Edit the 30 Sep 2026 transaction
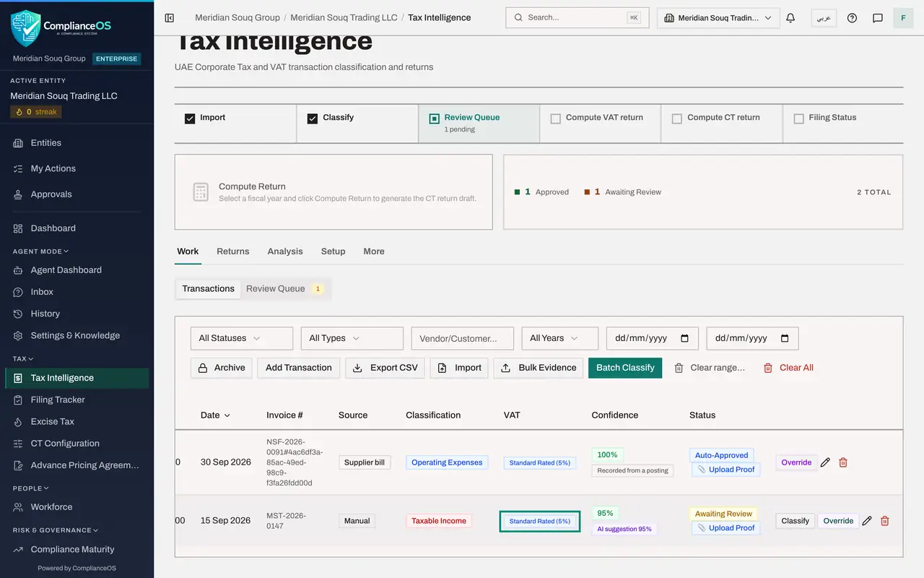The width and height of the screenshot is (924, 578). pyautogui.click(x=825, y=462)
